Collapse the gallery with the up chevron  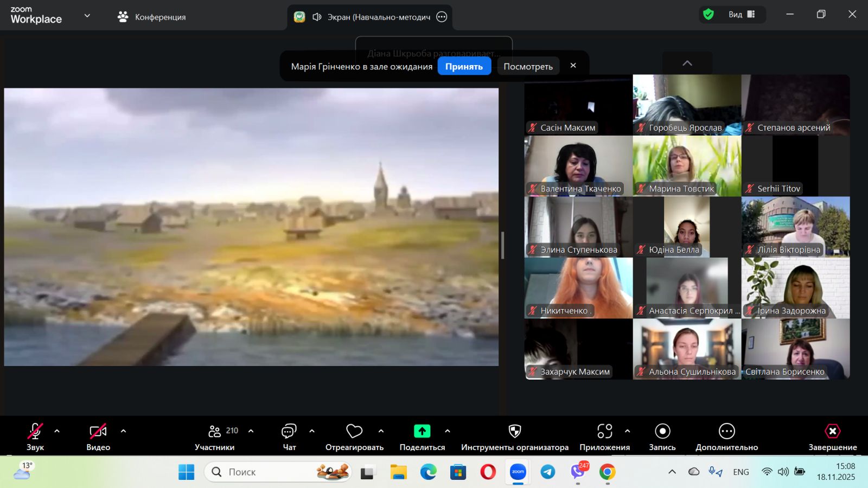687,63
